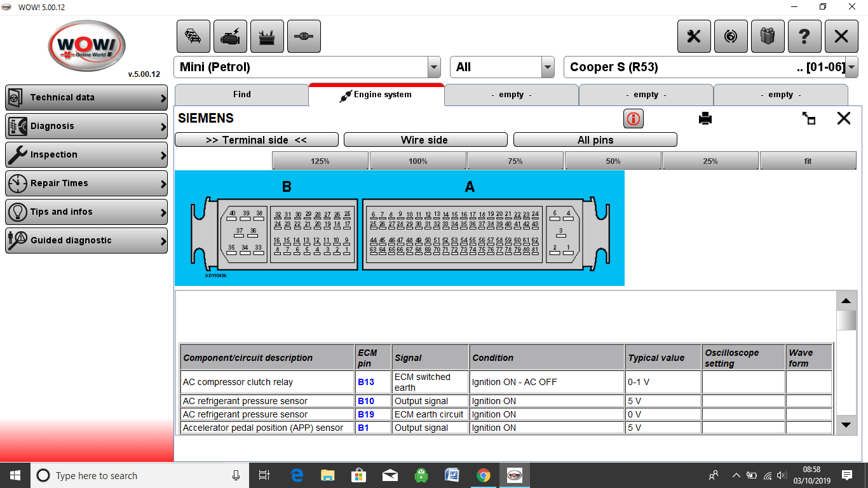The image size is (868, 488).
Task: Open ECM pin link B10
Action: click(366, 402)
